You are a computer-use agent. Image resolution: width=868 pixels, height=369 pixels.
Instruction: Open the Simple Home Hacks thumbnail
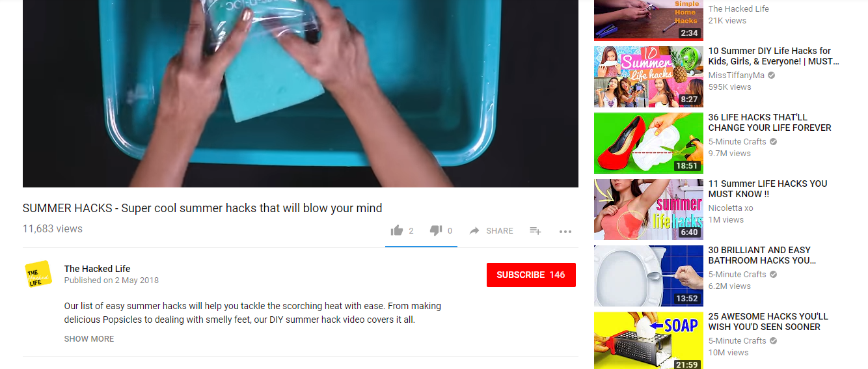(649, 20)
